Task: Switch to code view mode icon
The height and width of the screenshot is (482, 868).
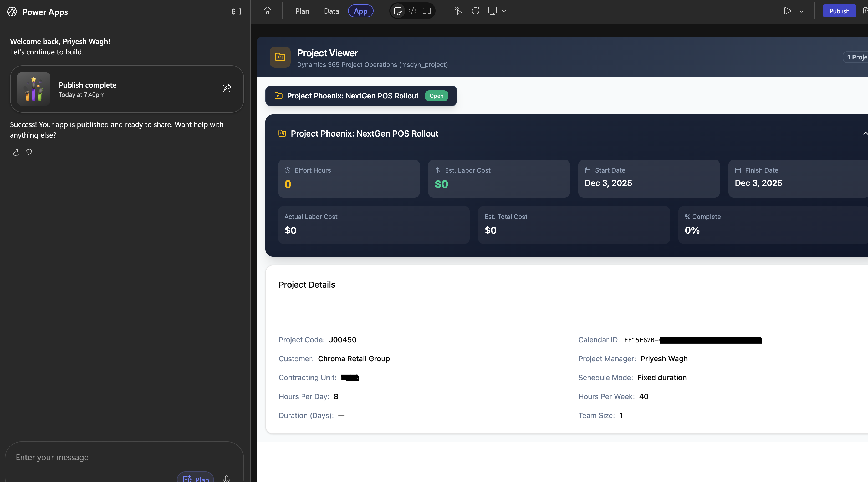Action: tap(412, 11)
